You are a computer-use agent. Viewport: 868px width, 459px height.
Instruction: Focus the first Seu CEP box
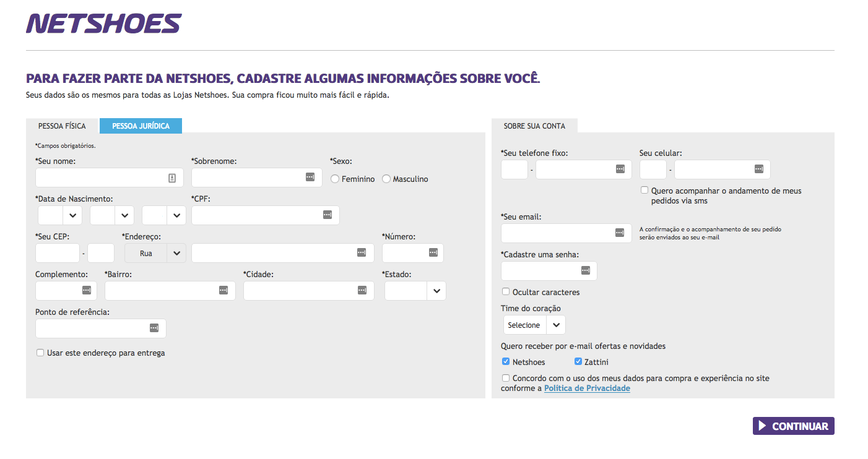(x=58, y=253)
